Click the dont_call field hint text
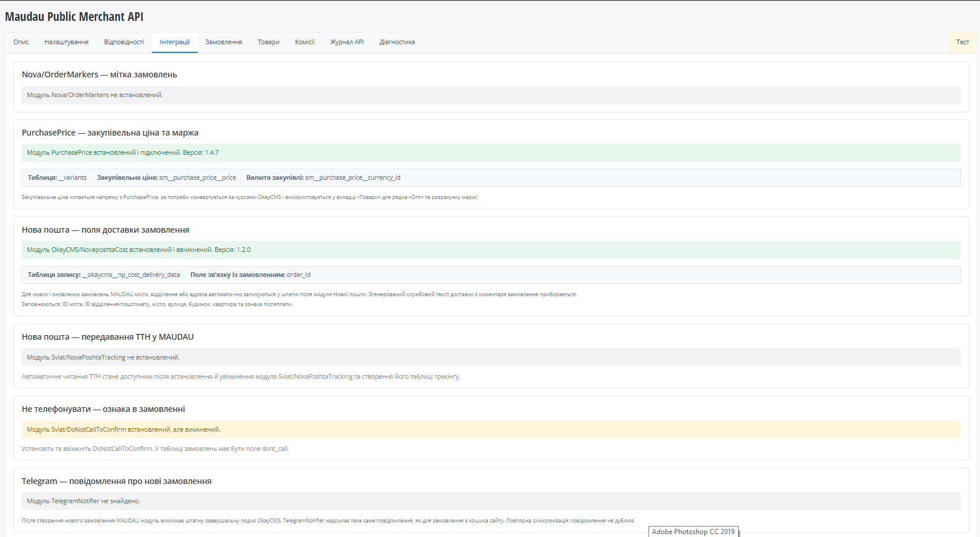Image resolution: width=980 pixels, height=537 pixels. [155, 449]
